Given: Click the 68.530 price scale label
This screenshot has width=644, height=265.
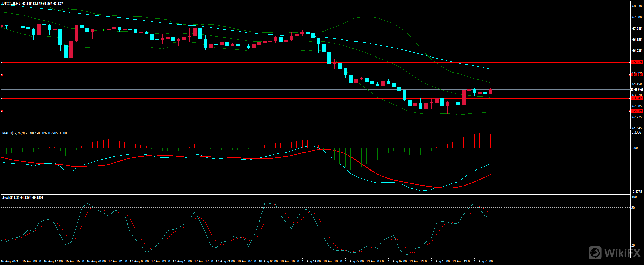Looking at the screenshot, I should coord(637,6).
